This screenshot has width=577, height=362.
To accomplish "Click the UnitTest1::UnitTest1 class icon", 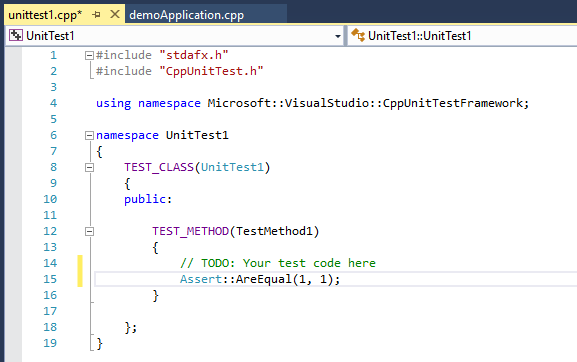I will [x=358, y=35].
